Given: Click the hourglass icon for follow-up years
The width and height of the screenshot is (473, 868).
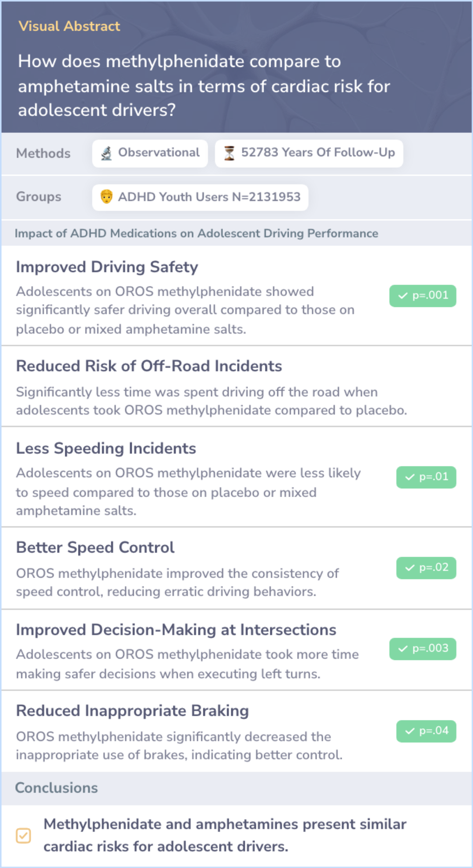Looking at the screenshot, I should tap(229, 153).
